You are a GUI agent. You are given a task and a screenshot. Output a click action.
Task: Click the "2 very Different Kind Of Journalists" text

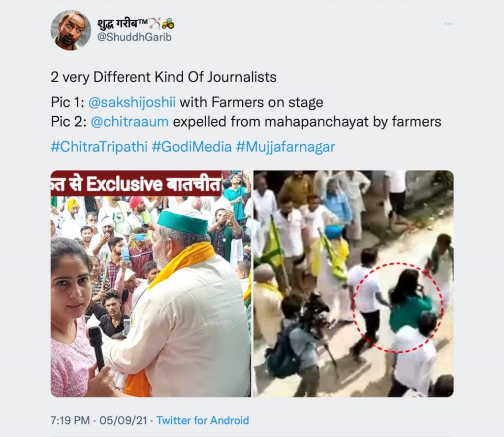click(163, 77)
